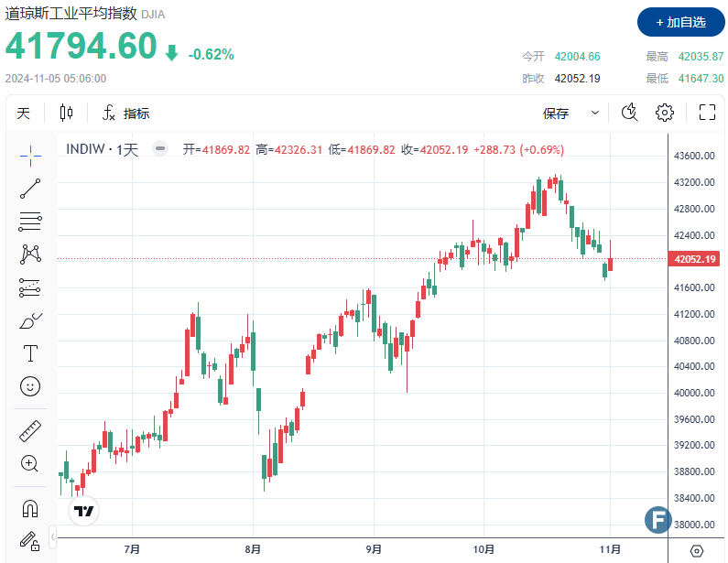Screen dimensions: 728x563
Task: Click the +288.73 (+0.69%) legend change
Action: 519,149
